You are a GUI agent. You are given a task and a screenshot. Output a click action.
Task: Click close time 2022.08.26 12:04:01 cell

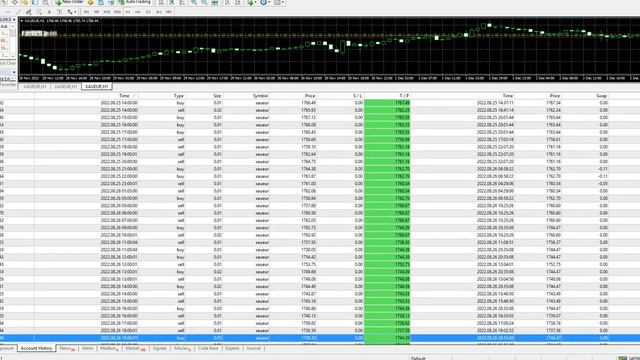(x=495, y=264)
